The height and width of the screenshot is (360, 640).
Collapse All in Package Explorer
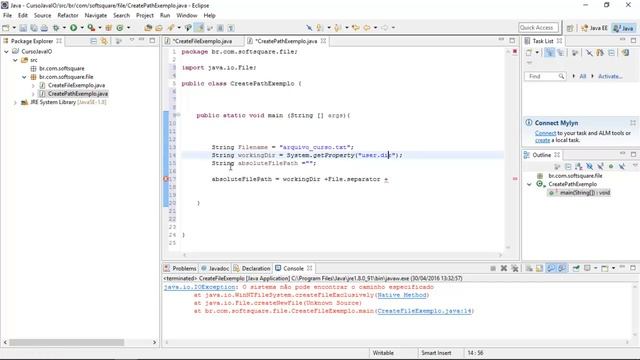(x=93, y=41)
